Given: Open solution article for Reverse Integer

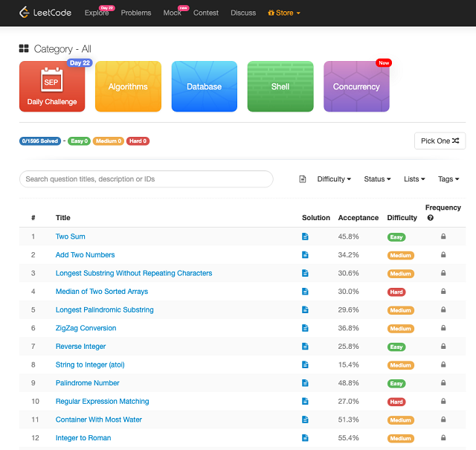Looking at the screenshot, I should pos(305,346).
